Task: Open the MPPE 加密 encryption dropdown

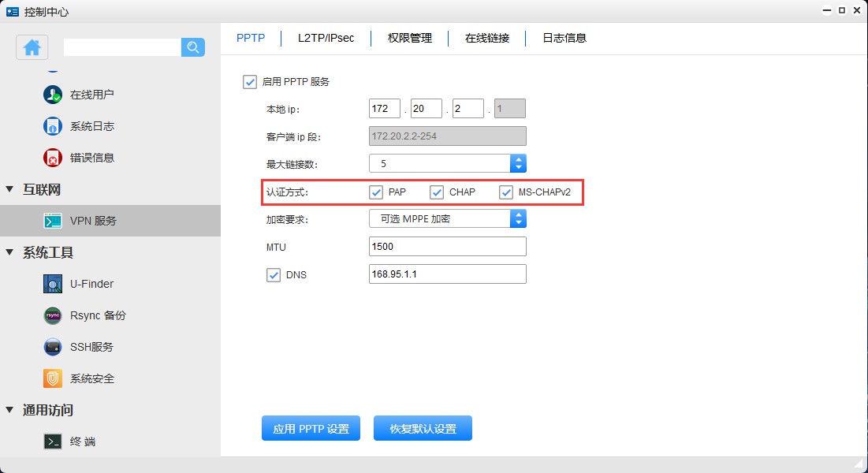Action: [x=519, y=218]
